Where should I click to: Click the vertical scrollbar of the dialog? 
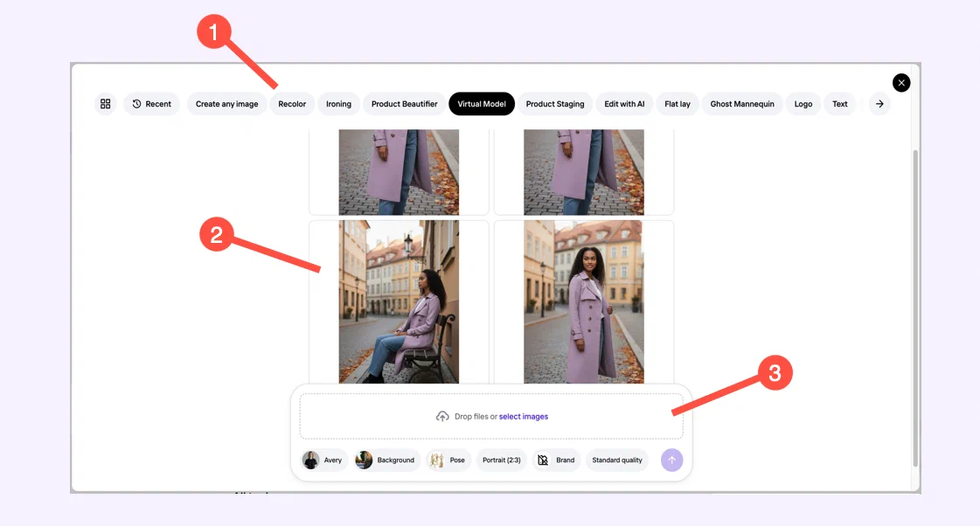pos(915,308)
